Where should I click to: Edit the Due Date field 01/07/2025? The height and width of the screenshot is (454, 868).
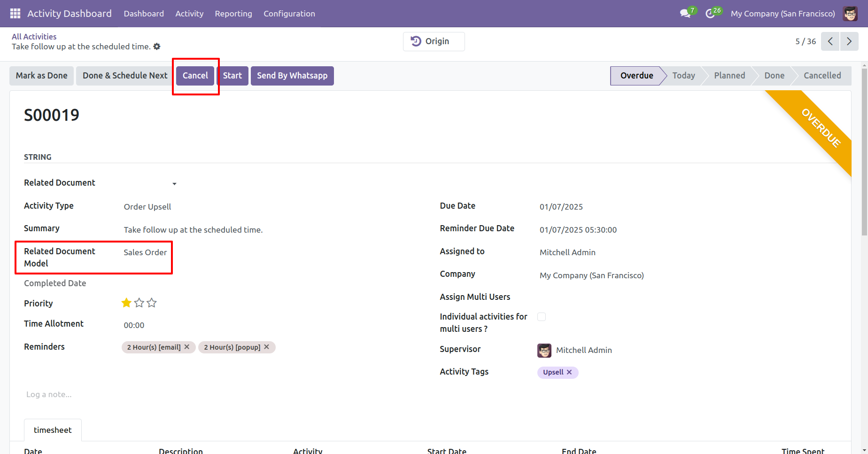pos(561,207)
